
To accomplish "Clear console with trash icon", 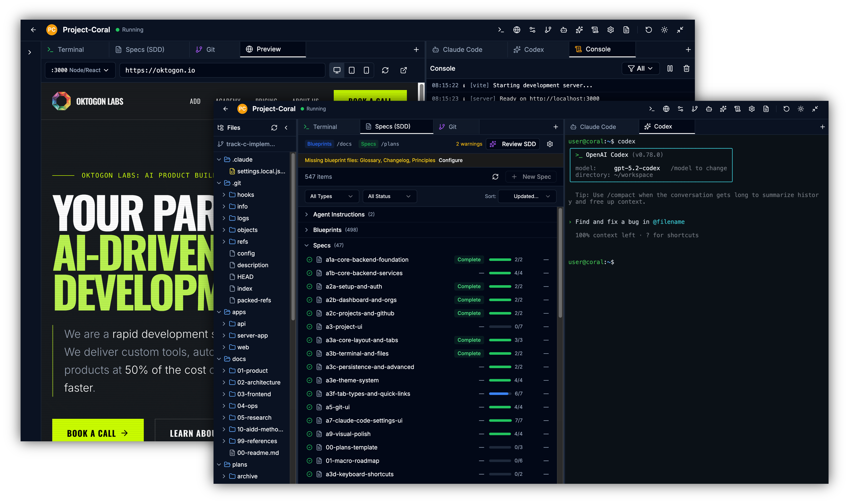I will [x=686, y=69].
